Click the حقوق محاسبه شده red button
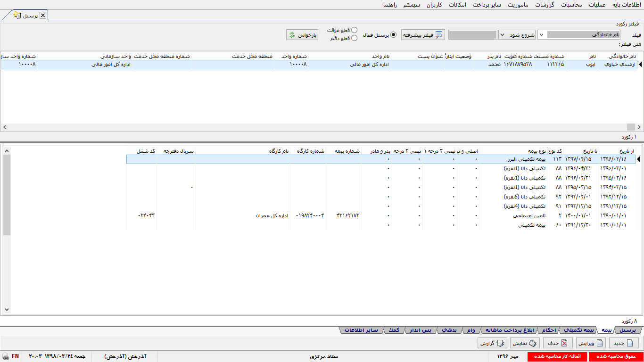The height and width of the screenshot is (362, 644). point(616,356)
